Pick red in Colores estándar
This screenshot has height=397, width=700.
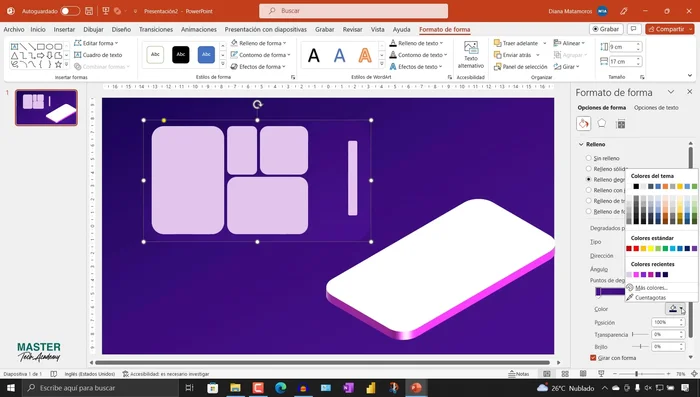636,248
